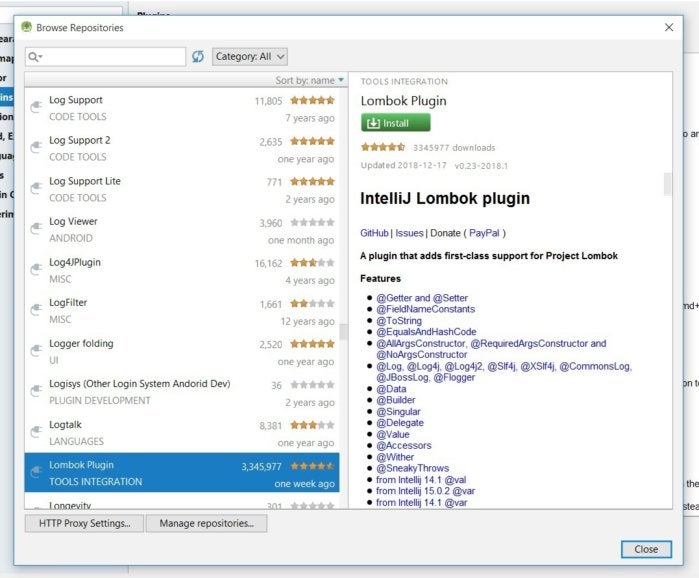The height and width of the screenshot is (578, 699).
Task: Open the @EqualsAndHashCode feature link
Action: [x=426, y=332]
